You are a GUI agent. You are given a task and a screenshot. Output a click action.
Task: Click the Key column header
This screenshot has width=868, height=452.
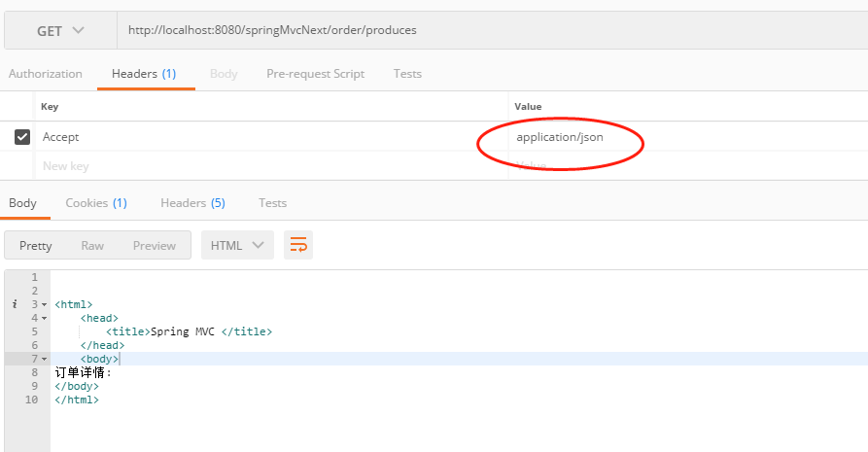(50, 106)
